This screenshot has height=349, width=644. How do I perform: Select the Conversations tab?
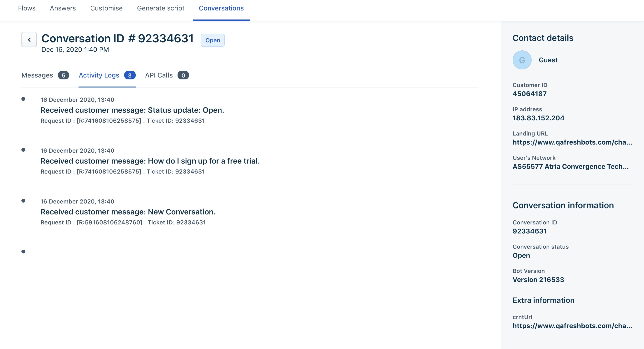[x=221, y=8]
